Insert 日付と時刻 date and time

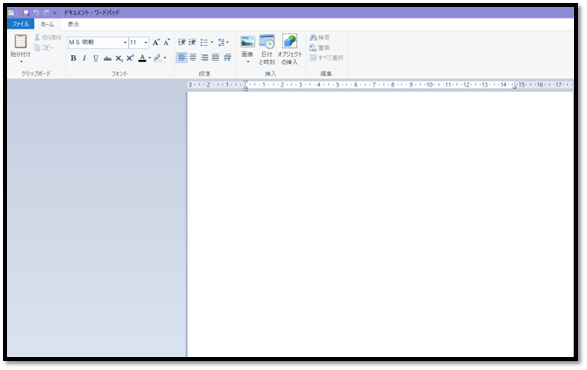(x=267, y=49)
